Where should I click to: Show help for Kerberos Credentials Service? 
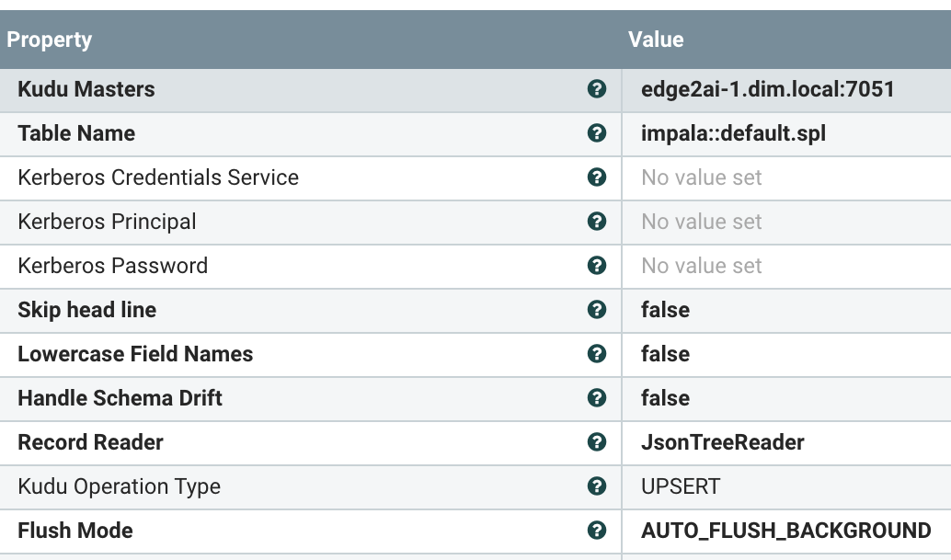(x=597, y=177)
